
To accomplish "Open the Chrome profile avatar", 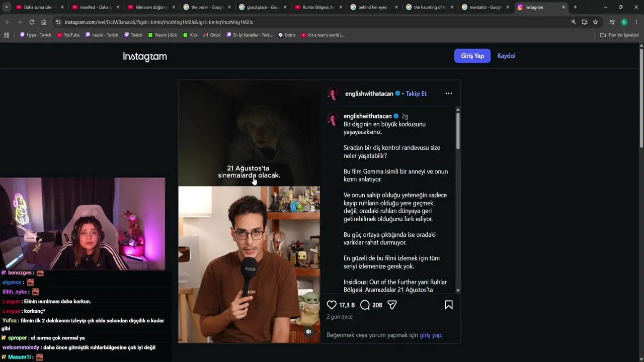I will 624,22.
